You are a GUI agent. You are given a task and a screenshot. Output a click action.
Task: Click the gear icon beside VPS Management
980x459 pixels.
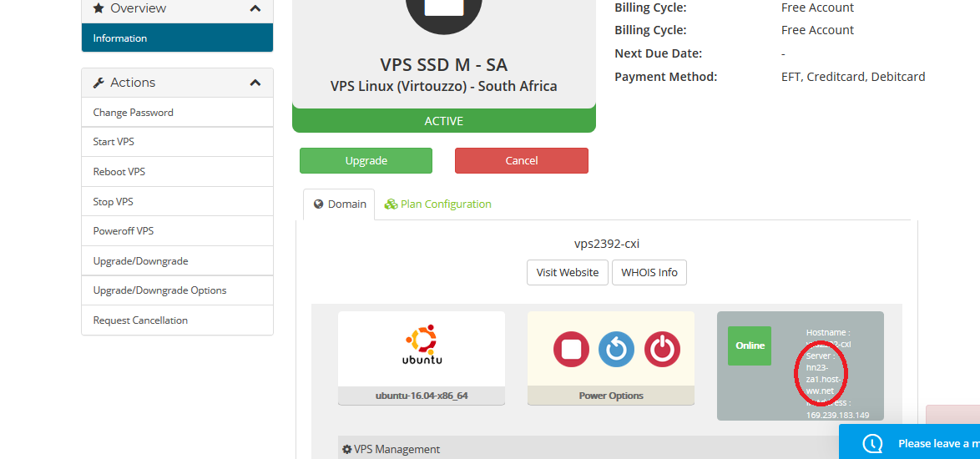pos(347,449)
